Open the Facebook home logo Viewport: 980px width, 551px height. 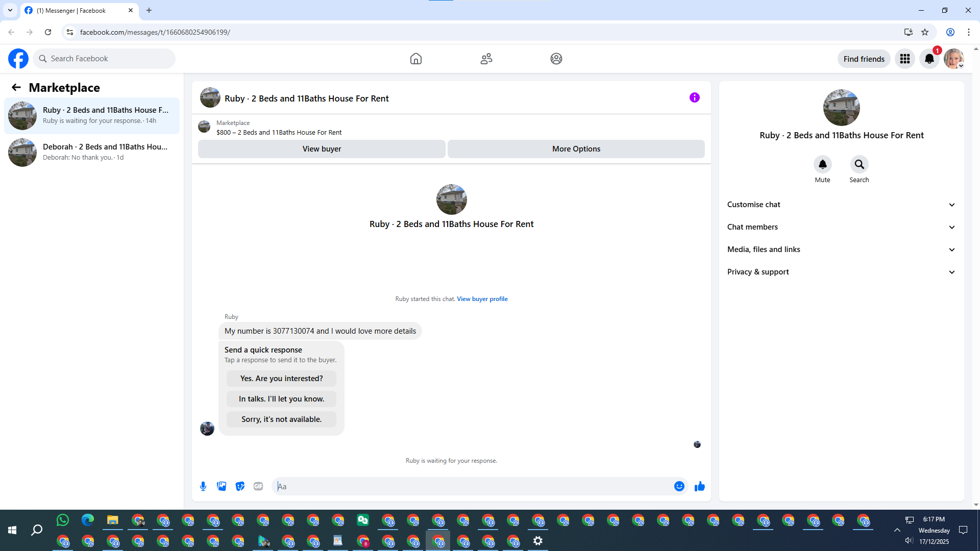coord(18,59)
